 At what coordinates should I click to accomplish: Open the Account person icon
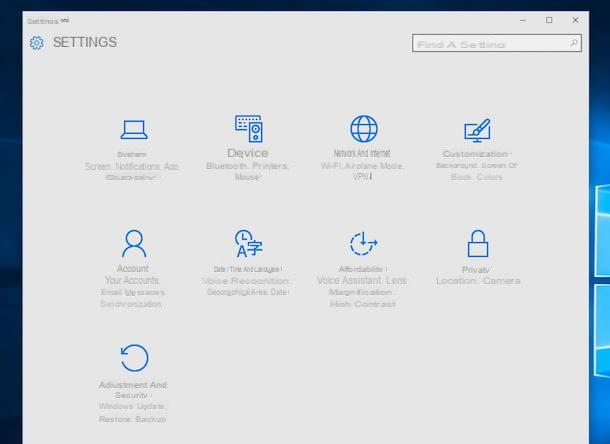[134, 244]
